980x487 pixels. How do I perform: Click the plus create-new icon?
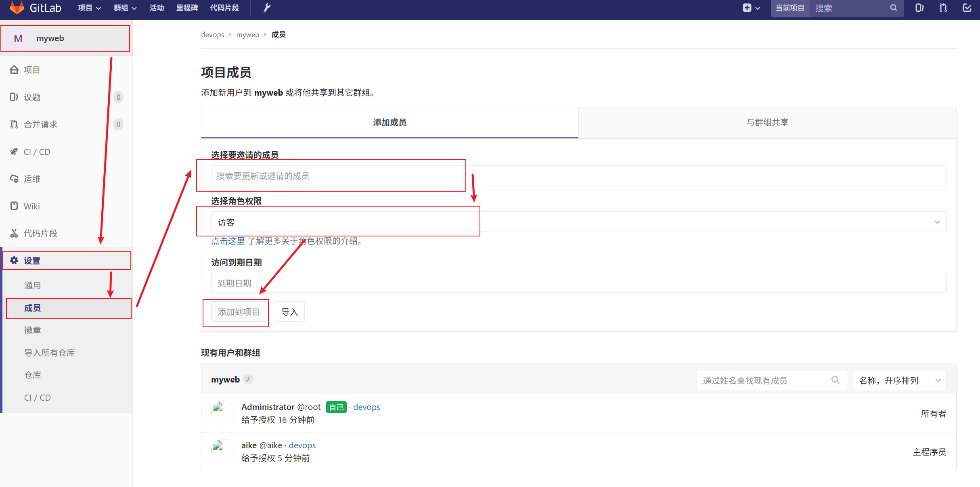(x=747, y=8)
